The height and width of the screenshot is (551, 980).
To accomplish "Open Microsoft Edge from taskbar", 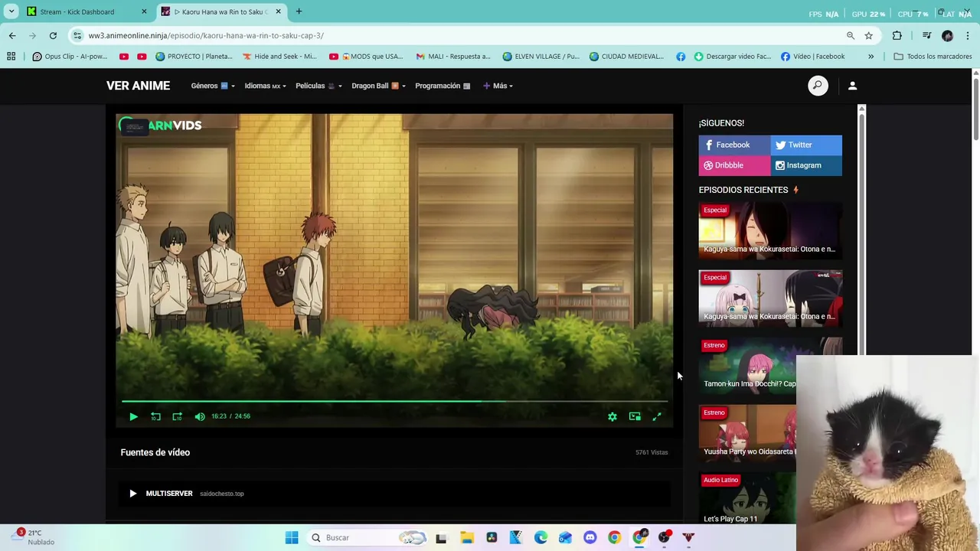I will point(541,537).
